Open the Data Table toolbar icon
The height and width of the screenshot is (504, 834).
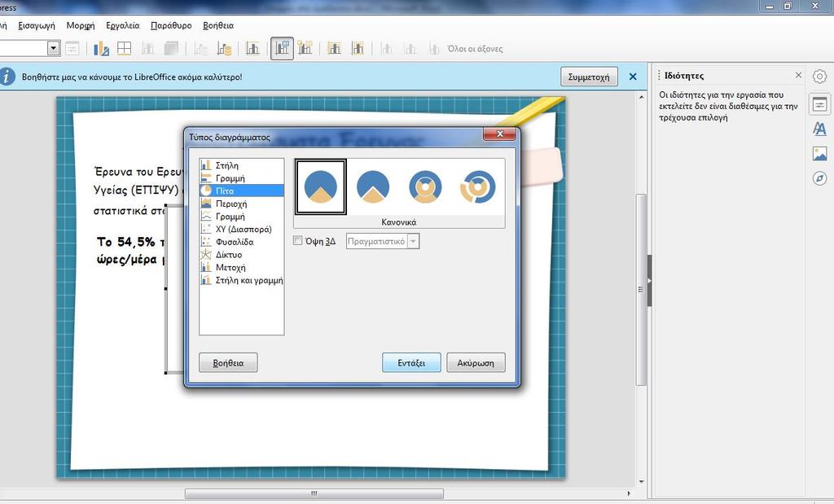pyautogui.click(x=224, y=48)
